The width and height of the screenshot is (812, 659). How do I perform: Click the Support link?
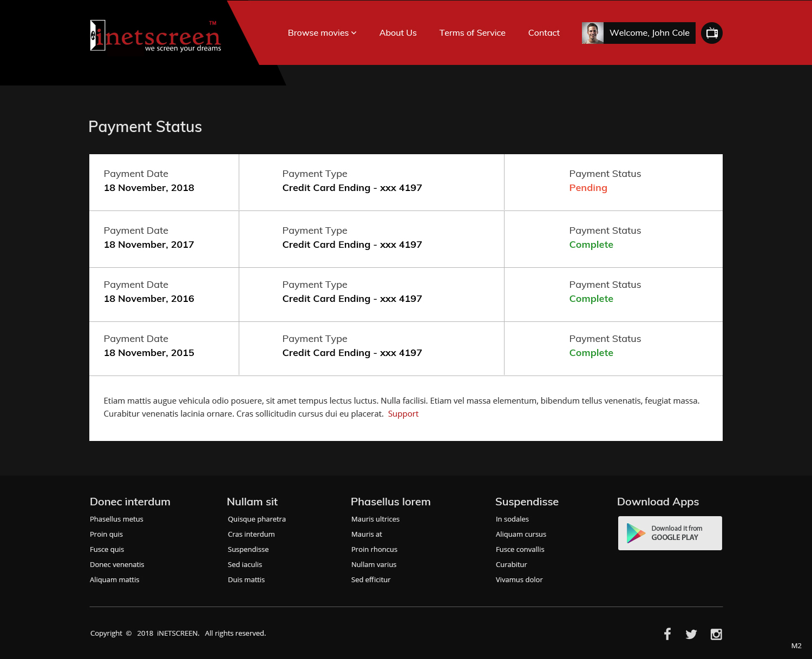(403, 413)
